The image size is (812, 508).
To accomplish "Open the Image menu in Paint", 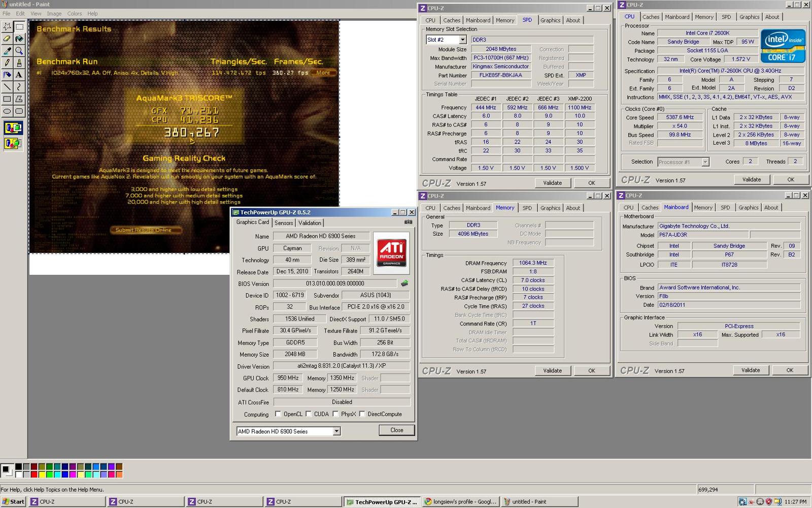I will (54, 14).
